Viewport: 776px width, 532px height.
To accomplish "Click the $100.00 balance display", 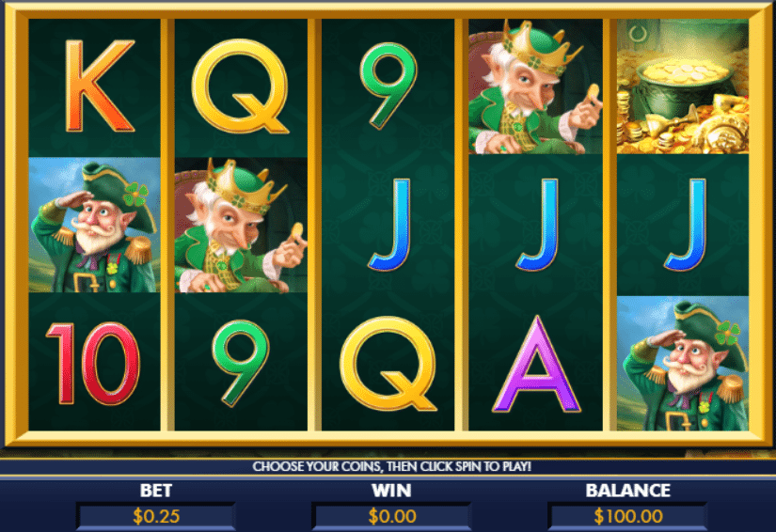I will click(627, 517).
